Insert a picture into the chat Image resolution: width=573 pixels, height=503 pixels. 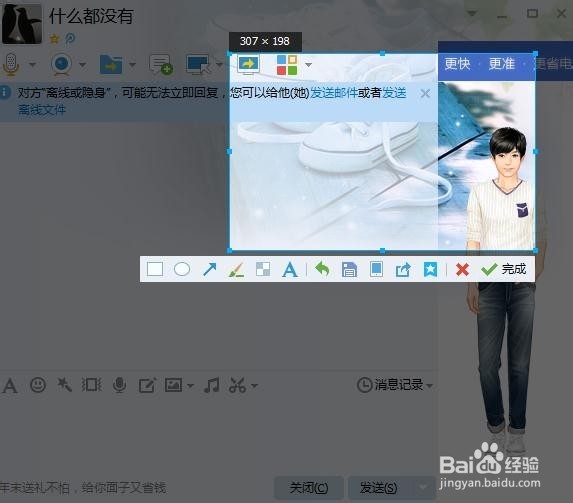174,385
